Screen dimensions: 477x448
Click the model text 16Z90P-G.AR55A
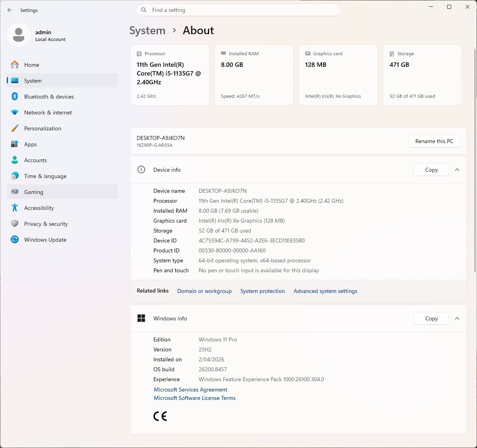(x=155, y=145)
